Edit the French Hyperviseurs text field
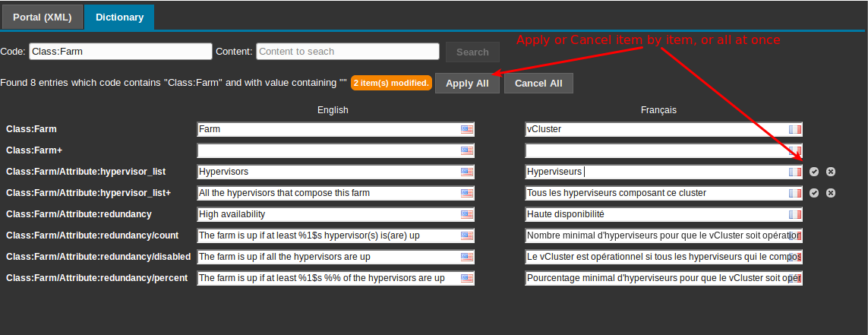 653,172
